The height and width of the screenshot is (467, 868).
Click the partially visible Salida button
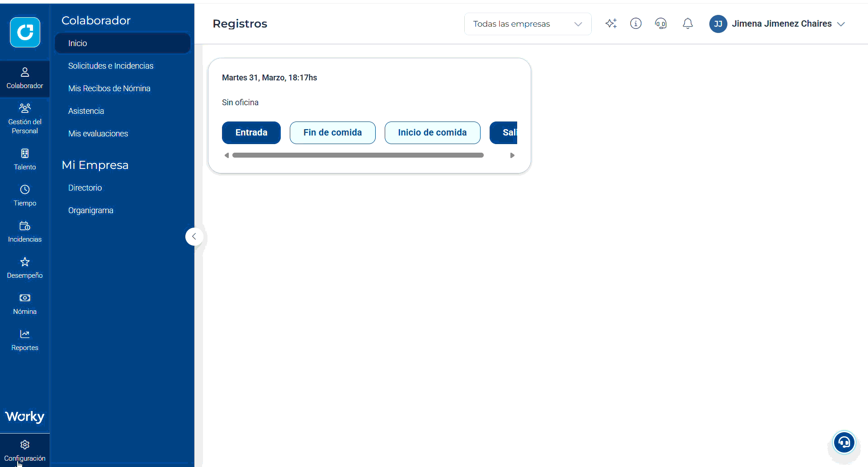pos(504,133)
